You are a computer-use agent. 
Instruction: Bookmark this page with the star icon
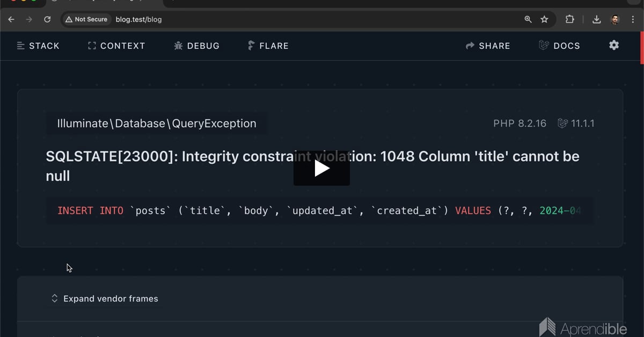pos(544,19)
